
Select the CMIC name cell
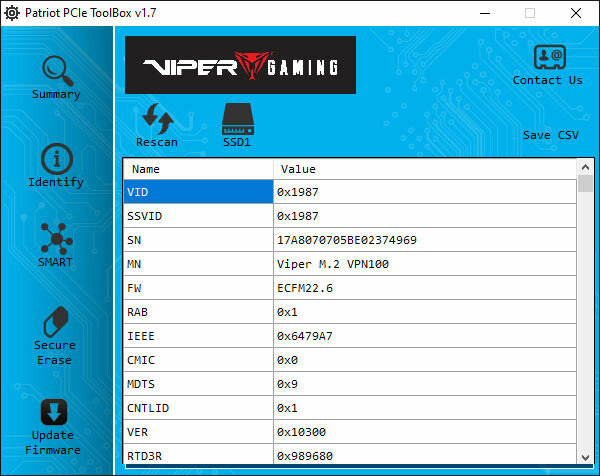199,360
